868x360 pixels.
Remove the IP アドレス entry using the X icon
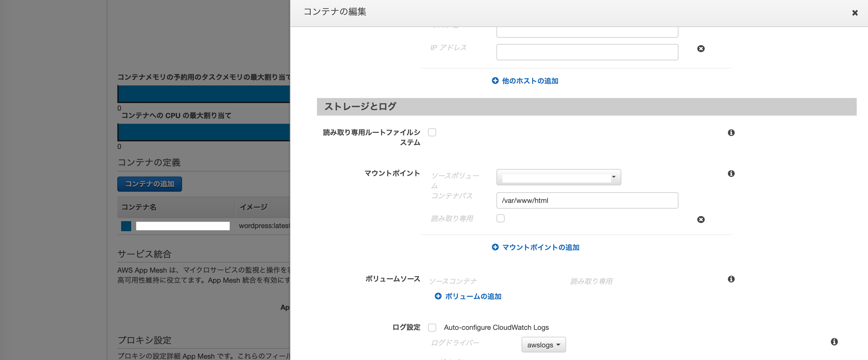701,49
